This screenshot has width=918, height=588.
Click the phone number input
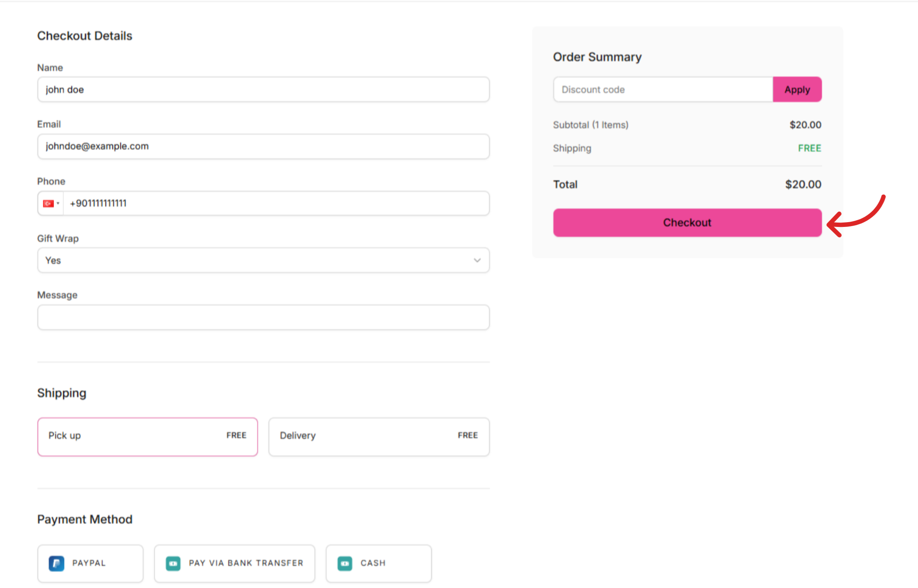coord(276,203)
